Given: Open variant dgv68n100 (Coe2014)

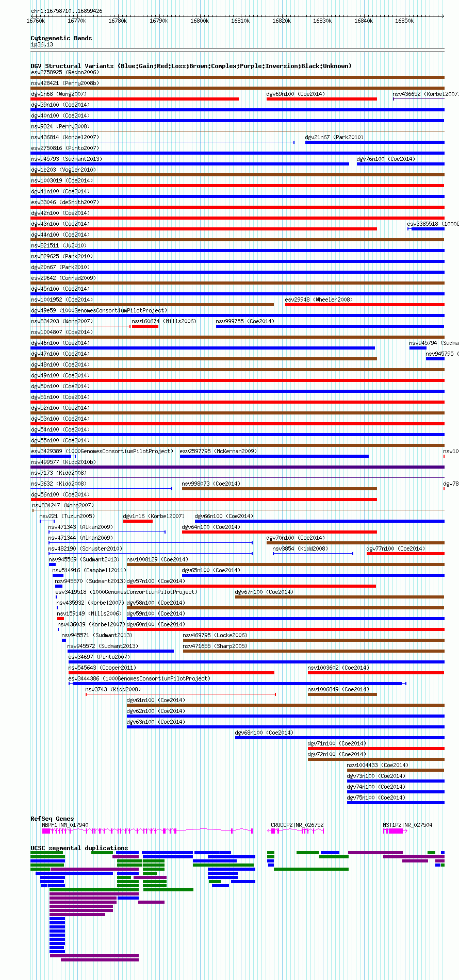Looking at the screenshot, I should pyautogui.click(x=264, y=733).
